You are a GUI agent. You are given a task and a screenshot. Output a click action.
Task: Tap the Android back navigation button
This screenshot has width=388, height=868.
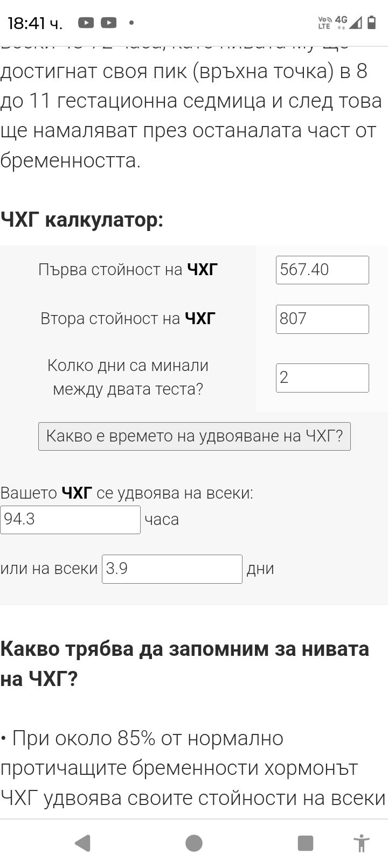[x=82, y=843]
